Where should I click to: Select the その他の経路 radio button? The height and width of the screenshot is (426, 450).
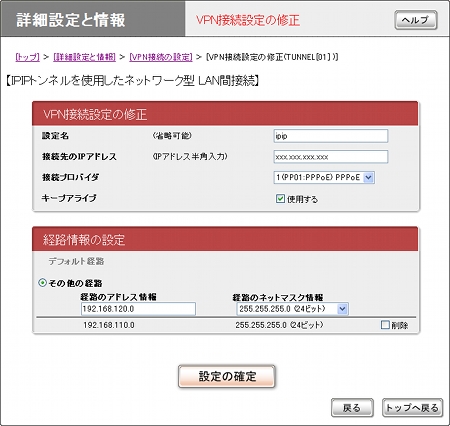tap(42, 283)
